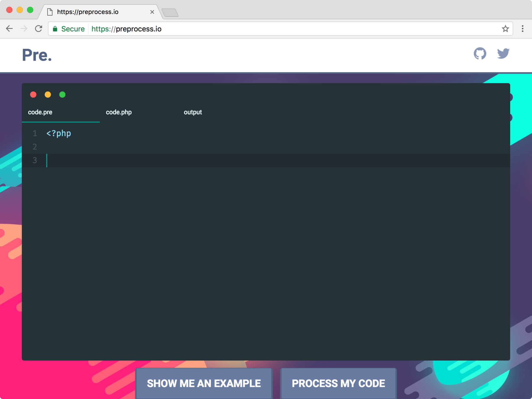Minimize the macOS browser window
Viewport: 532px width, 399px height.
(20, 10)
